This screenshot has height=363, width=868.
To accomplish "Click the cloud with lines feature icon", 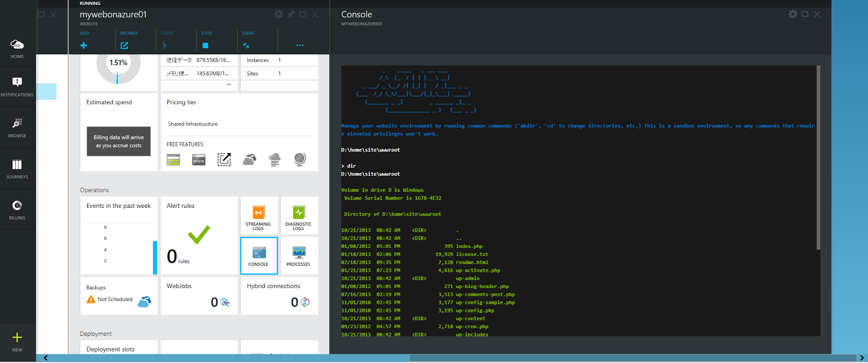I will click(275, 160).
